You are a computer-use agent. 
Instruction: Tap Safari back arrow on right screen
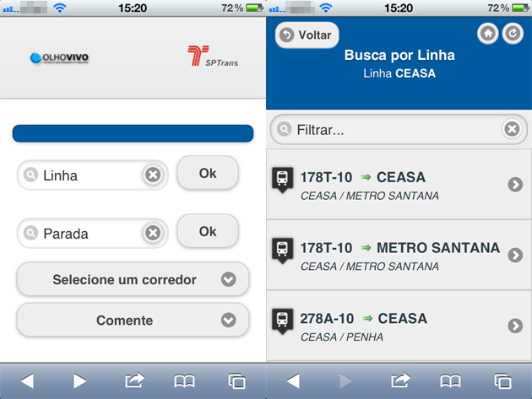pos(293,380)
